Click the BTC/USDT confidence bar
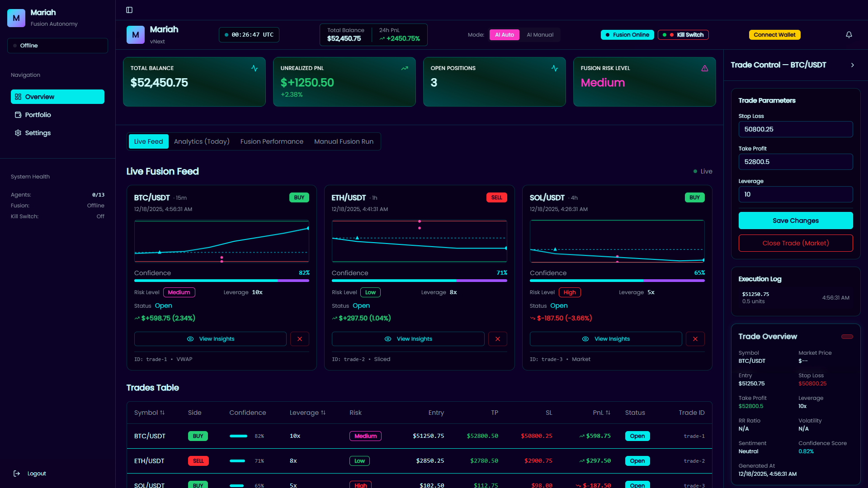 [x=222, y=281]
